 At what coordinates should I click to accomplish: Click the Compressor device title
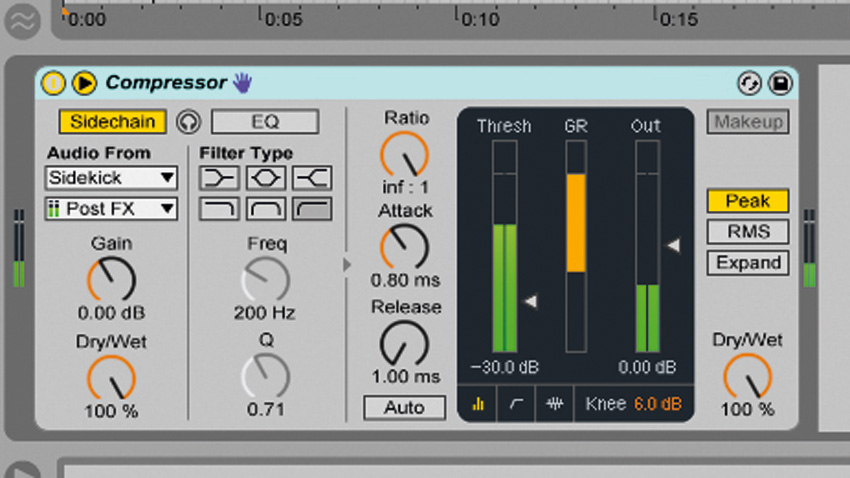[166, 83]
